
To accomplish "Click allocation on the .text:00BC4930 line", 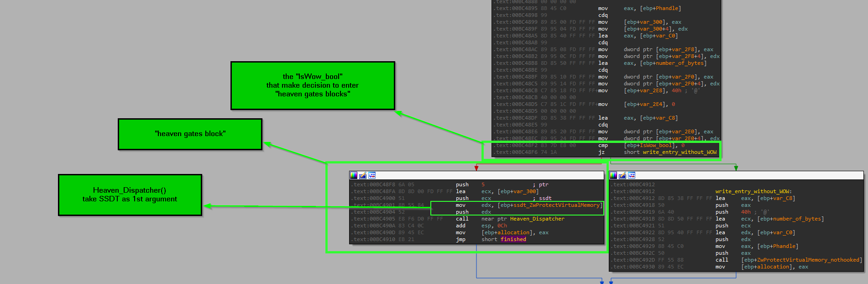I will [773, 267].
